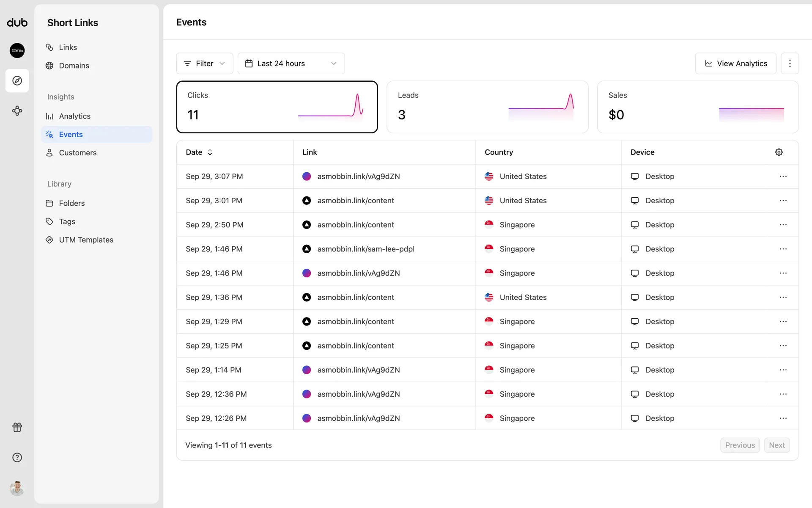Open row actions for the 3:07 PM event
Viewport: 812px width, 508px height.
click(783, 176)
